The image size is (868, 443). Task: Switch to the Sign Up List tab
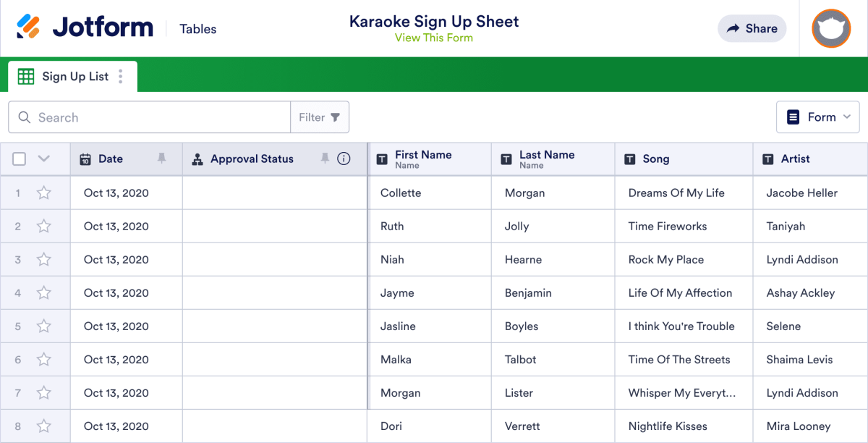(x=75, y=76)
